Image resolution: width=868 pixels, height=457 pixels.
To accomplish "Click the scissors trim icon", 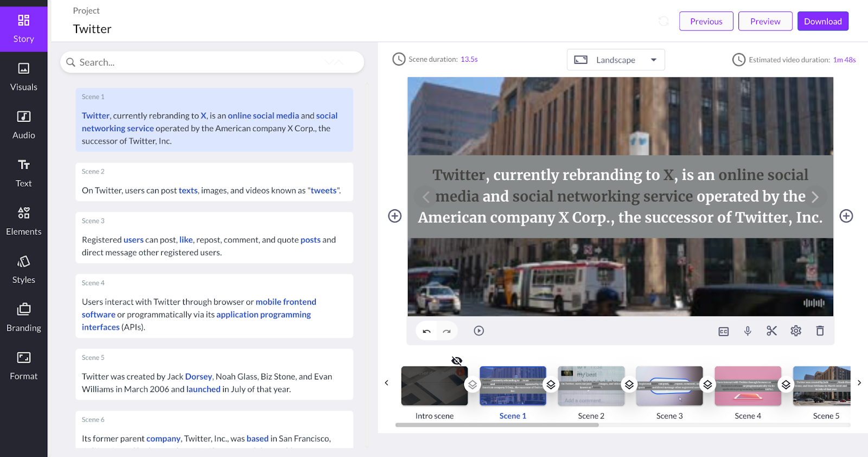I will point(771,331).
